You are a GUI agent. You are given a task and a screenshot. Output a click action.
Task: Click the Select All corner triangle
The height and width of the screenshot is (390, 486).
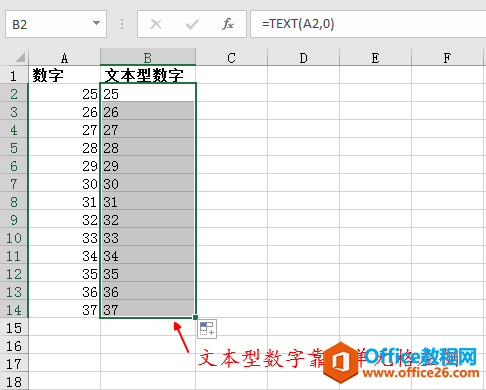pyautogui.click(x=20, y=57)
